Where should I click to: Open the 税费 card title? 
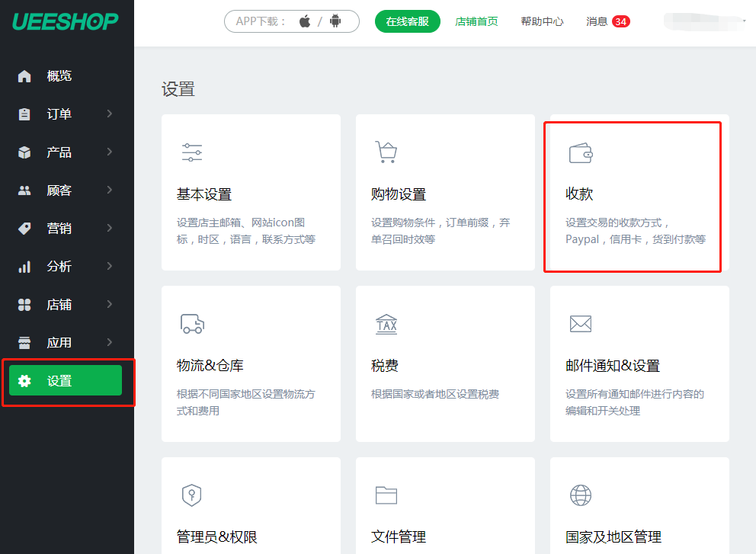[384, 366]
